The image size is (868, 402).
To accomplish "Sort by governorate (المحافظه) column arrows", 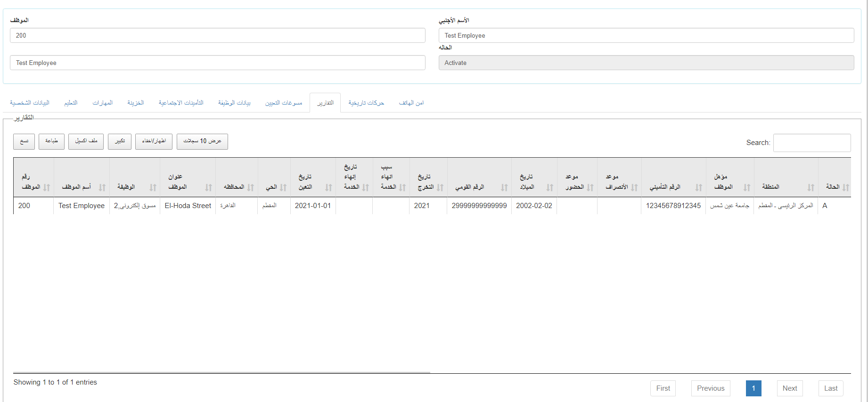I will (x=251, y=187).
